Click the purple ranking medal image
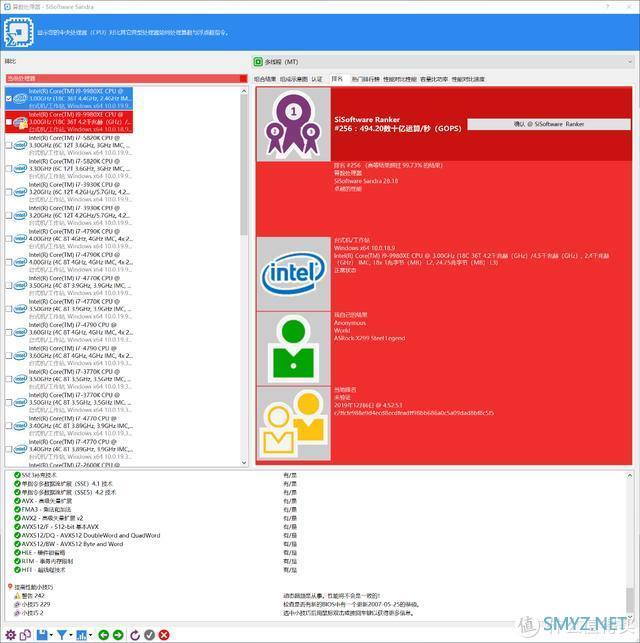 (x=293, y=124)
